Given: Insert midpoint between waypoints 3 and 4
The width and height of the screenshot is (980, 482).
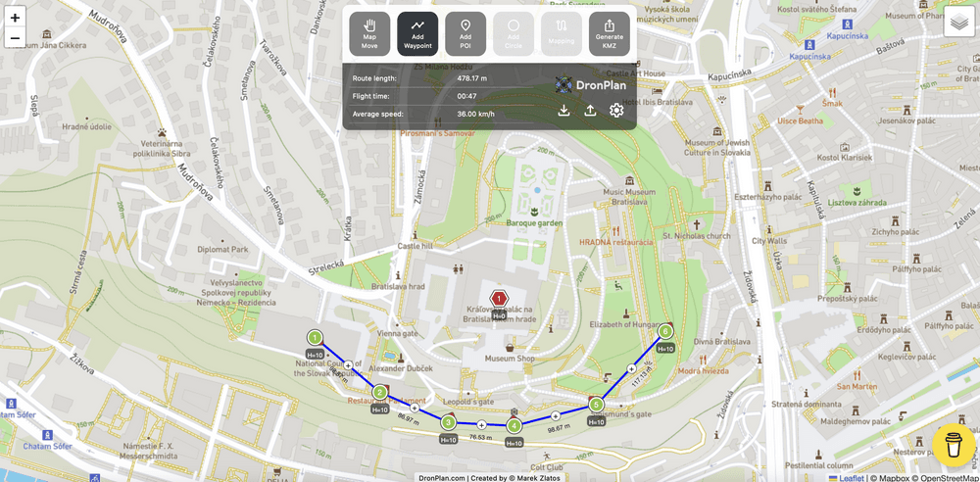Looking at the screenshot, I should pos(481,425).
